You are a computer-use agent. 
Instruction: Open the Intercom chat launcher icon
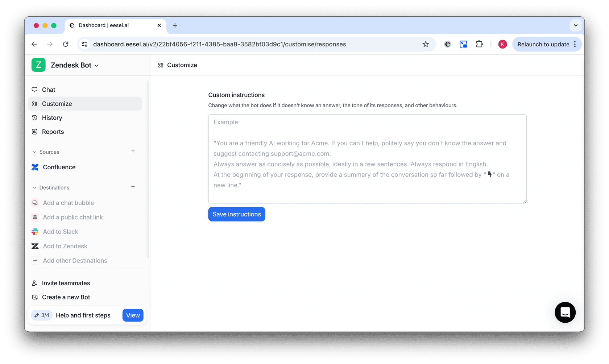(x=565, y=312)
